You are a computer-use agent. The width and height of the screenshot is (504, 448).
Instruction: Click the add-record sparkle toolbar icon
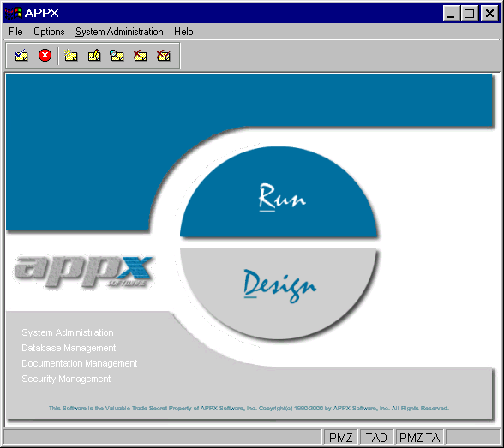pos(70,55)
